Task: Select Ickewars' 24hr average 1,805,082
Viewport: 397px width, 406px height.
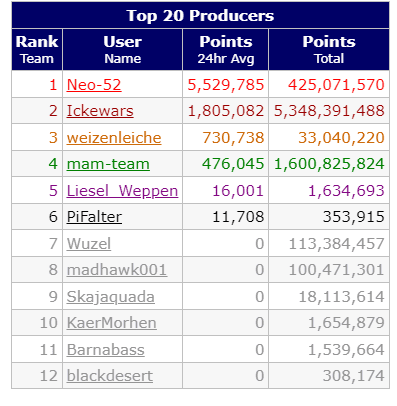Action: tap(226, 111)
